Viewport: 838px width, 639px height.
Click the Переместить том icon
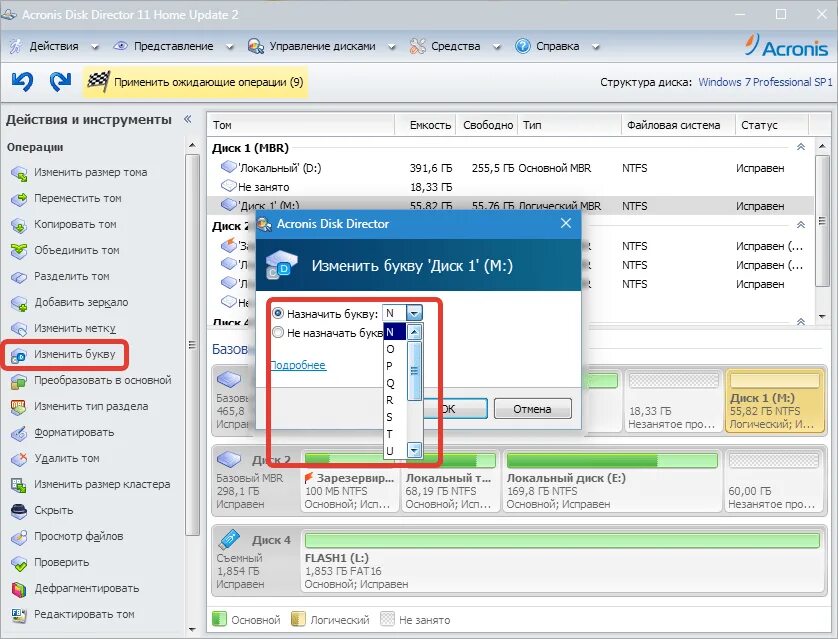(19, 199)
